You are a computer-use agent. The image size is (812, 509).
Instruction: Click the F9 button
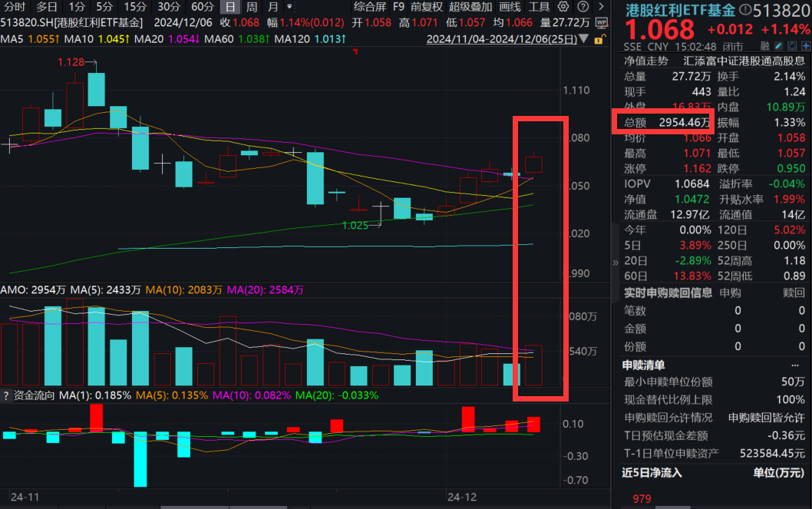(x=398, y=7)
